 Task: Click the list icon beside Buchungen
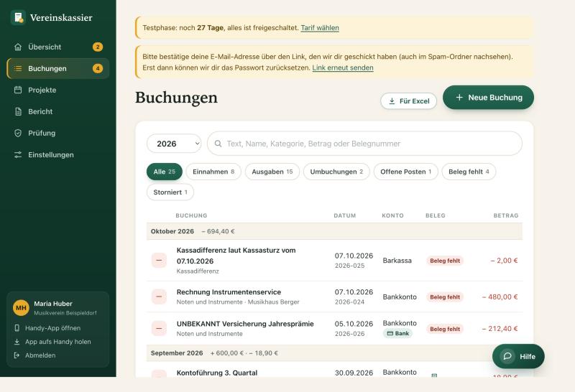tap(18, 68)
